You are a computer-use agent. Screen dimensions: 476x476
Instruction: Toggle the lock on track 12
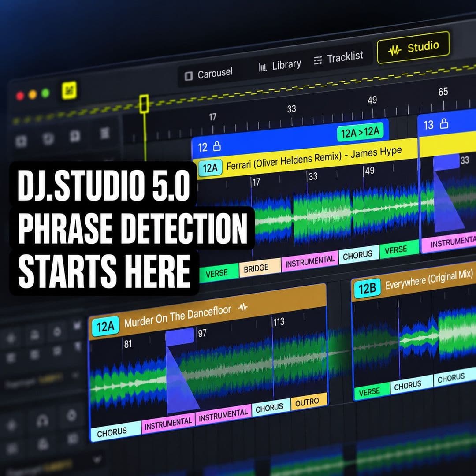(217, 146)
